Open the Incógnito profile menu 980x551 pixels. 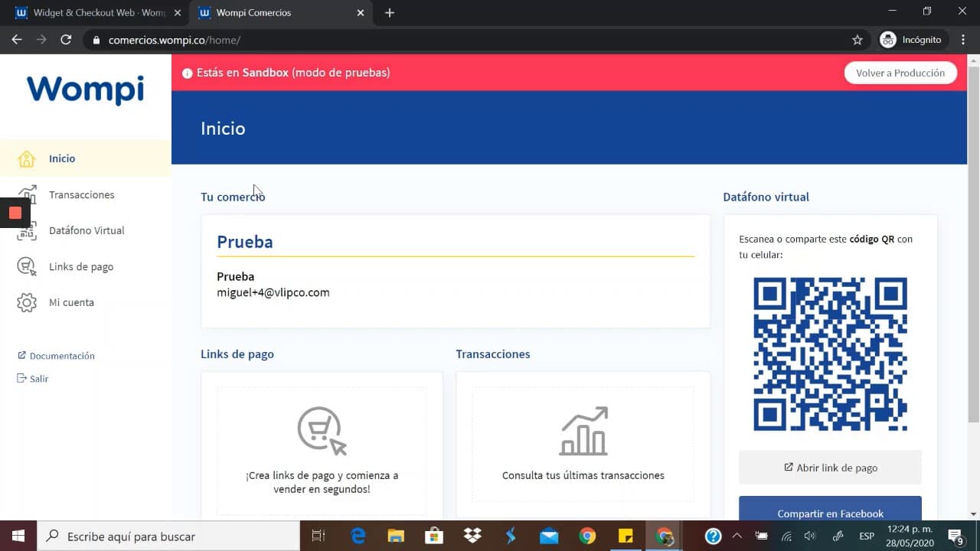pyautogui.click(x=910, y=40)
